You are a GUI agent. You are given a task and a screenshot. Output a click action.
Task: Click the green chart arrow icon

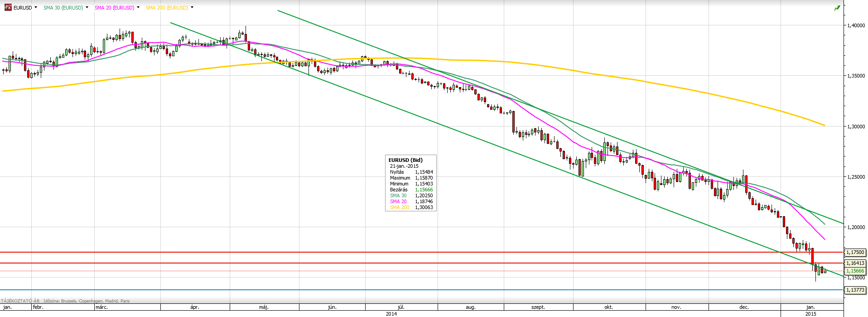[837, 8]
